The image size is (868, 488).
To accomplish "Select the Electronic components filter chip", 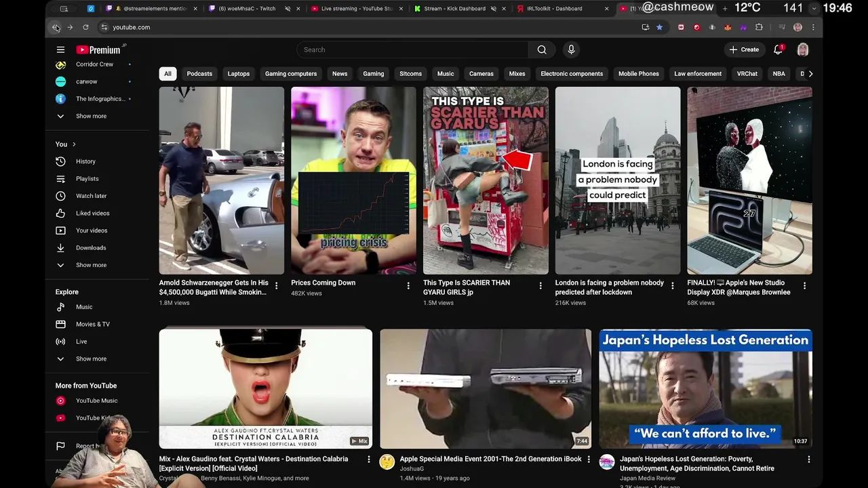I will pos(572,74).
